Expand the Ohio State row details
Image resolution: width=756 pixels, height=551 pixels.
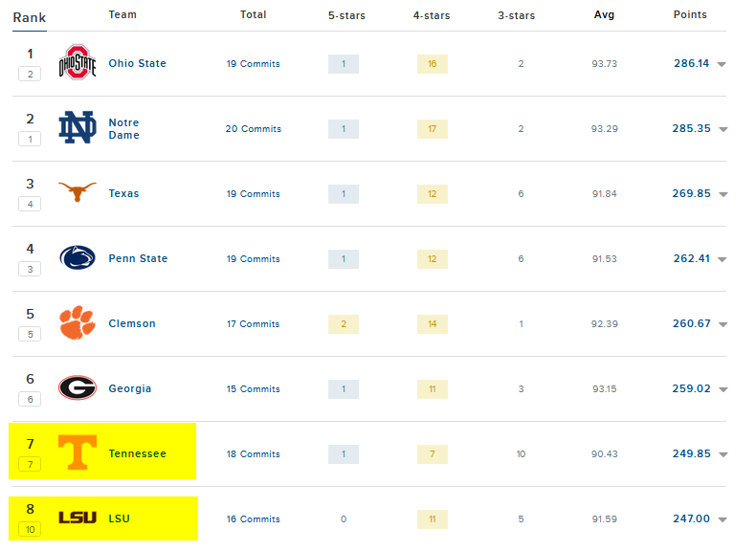tap(723, 64)
